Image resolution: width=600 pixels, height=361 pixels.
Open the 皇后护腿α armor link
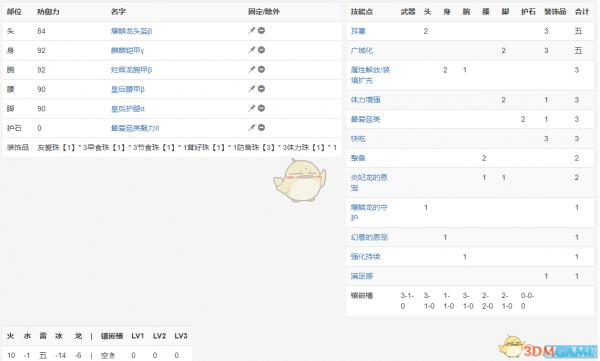127,109
